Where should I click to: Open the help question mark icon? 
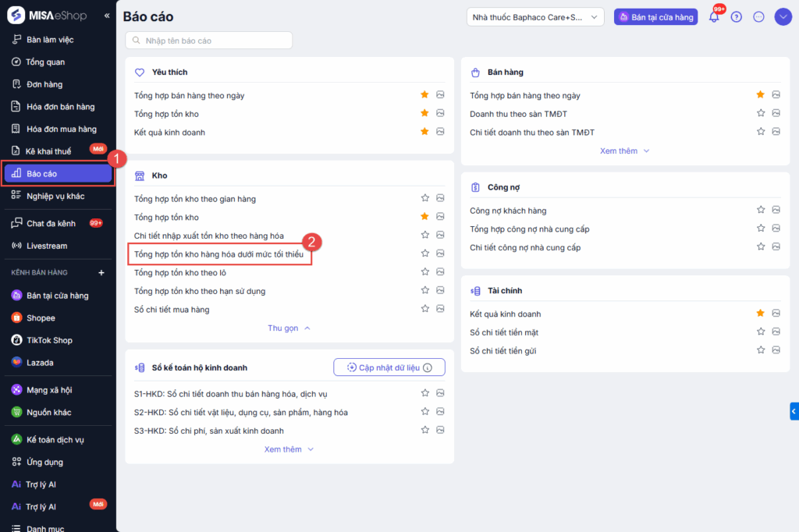coord(736,17)
